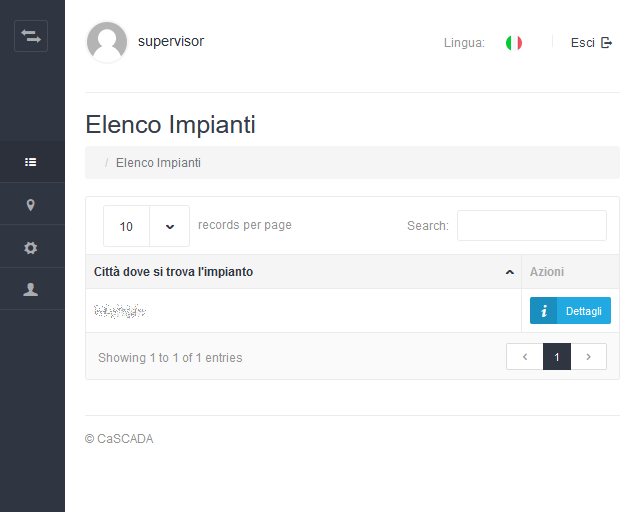Focus the Search input field

(532, 226)
